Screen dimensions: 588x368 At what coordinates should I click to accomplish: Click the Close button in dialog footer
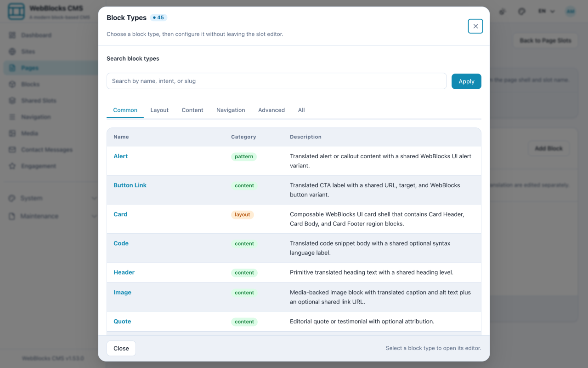pos(121,348)
